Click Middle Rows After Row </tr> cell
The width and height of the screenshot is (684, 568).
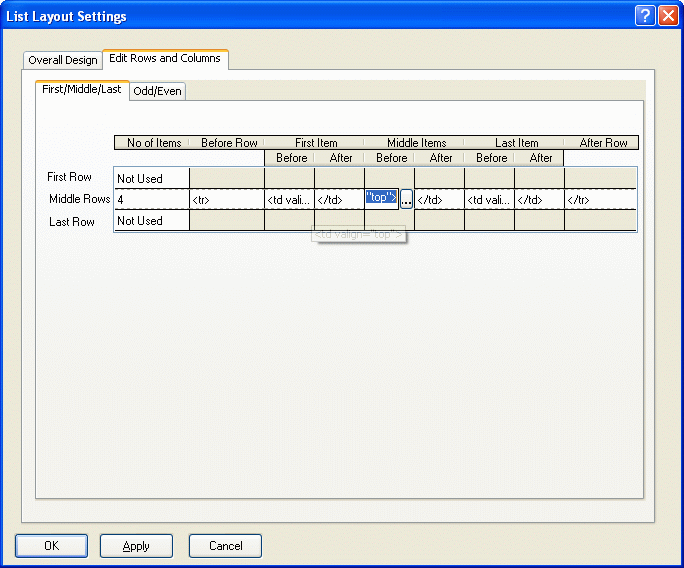pyautogui.click(x=600, y=200)
